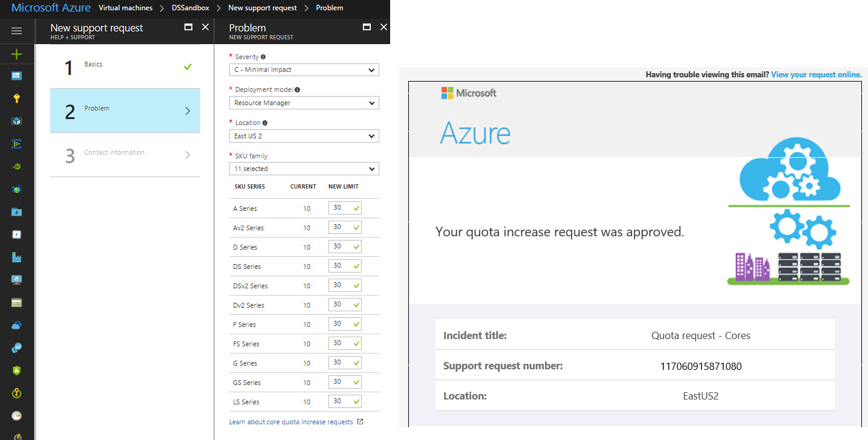Click 'Your quota increase request was approved.' text

[x=560, y=231]
